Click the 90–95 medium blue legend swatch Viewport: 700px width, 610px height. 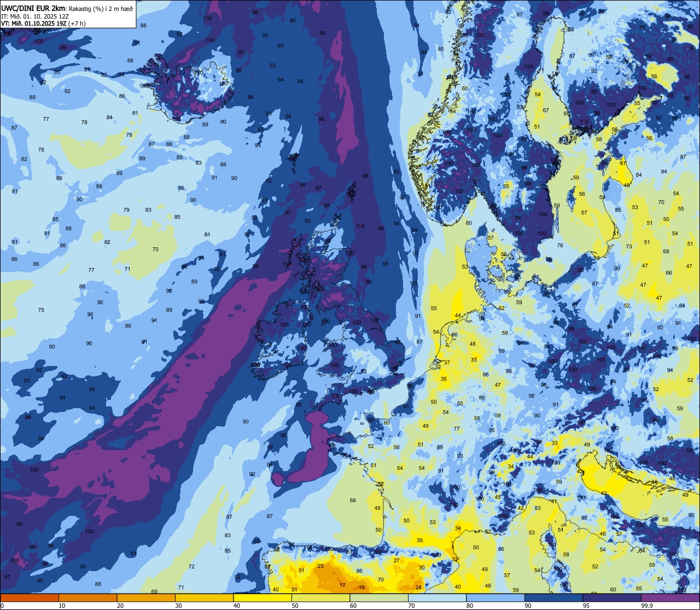click(553, 597)
